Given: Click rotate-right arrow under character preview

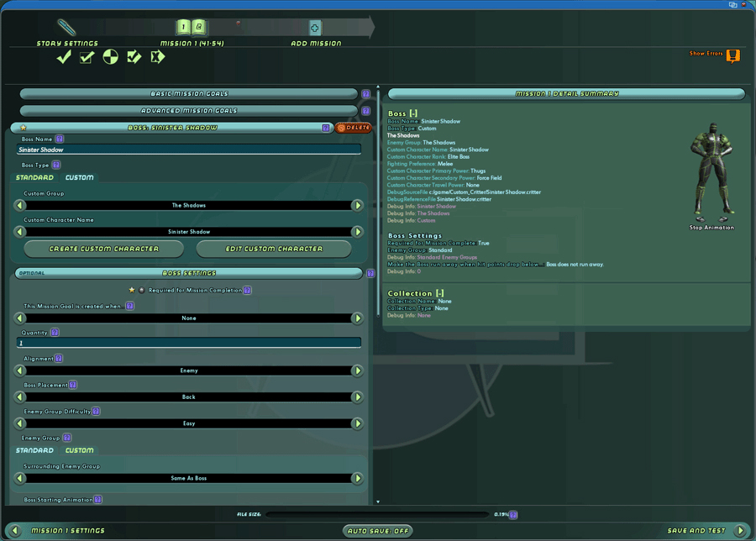Looking at the screenshot, I should pos(722,219).
